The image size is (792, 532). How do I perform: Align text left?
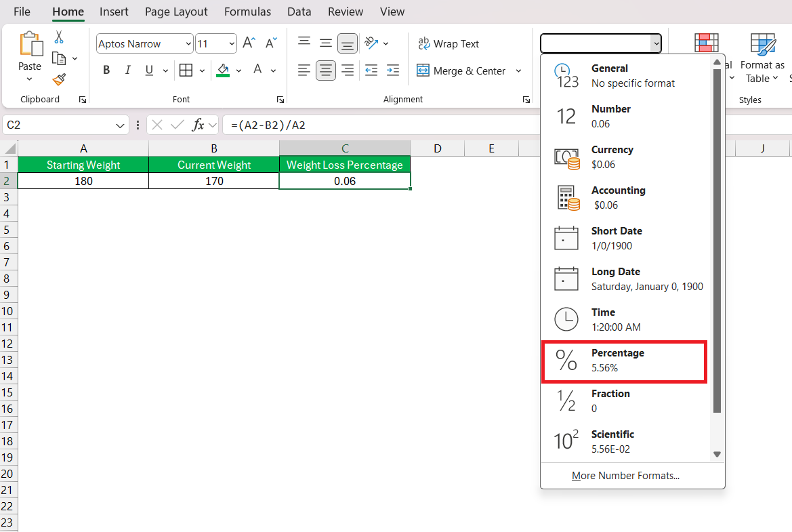click(x=304, y=70)
